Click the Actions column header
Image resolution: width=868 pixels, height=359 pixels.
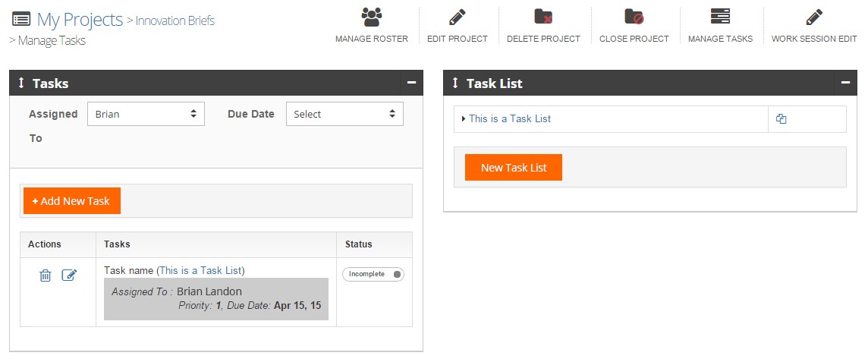(45, 244)
